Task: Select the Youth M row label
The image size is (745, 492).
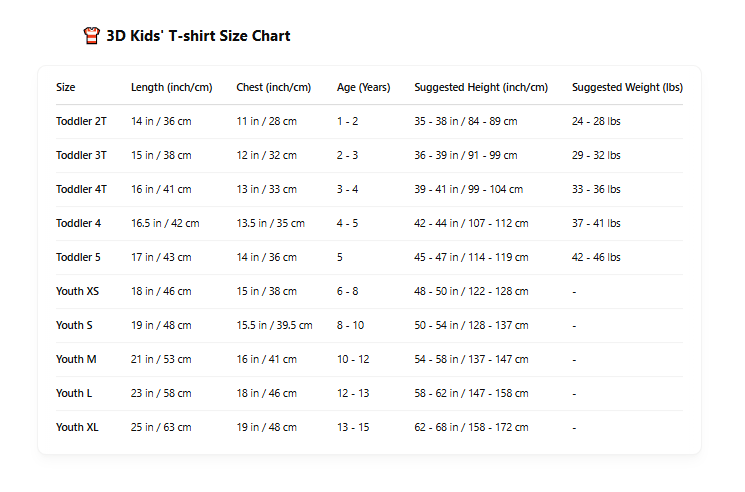Action: point(76,359)
